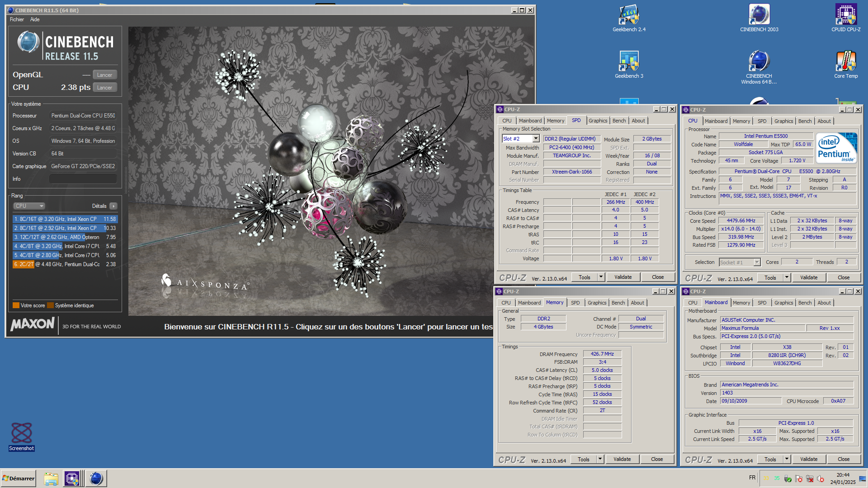Switch to Bench tab in CPU window

(805, 121)
